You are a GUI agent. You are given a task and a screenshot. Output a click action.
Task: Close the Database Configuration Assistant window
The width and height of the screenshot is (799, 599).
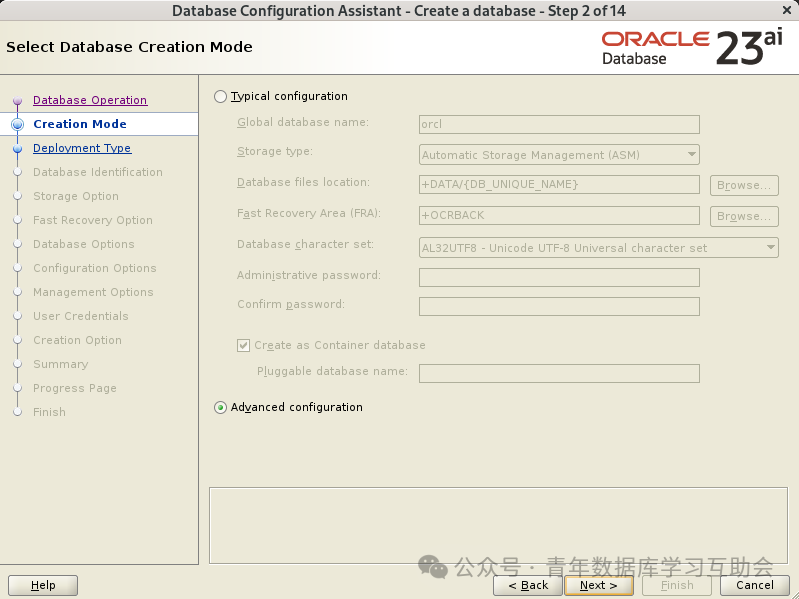(x=787, y=10)
